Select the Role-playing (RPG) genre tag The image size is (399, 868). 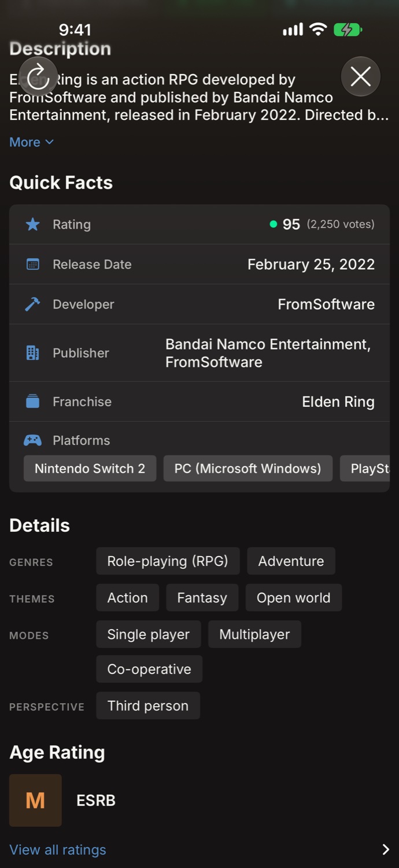(168, 561)
